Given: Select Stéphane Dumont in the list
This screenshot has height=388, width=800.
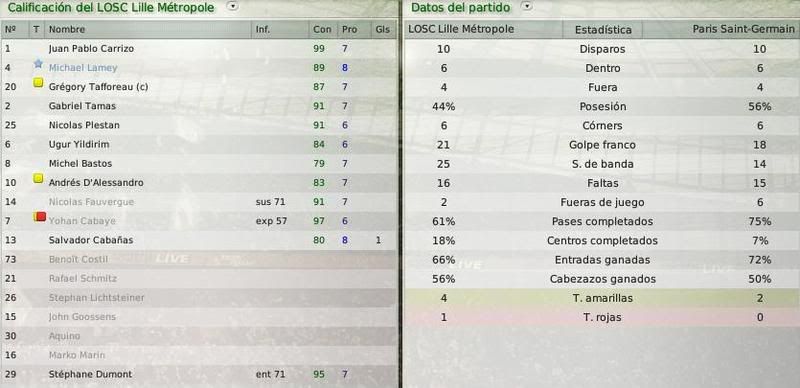Looking at the screenshot, I should 90,374.
